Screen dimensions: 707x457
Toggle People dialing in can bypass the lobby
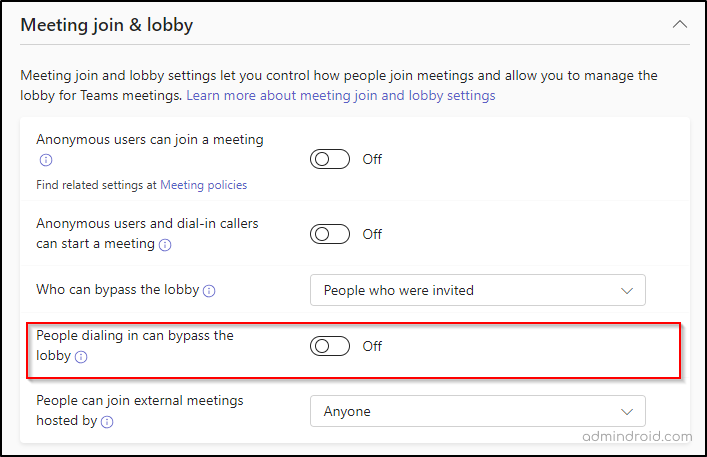point(330,346)
